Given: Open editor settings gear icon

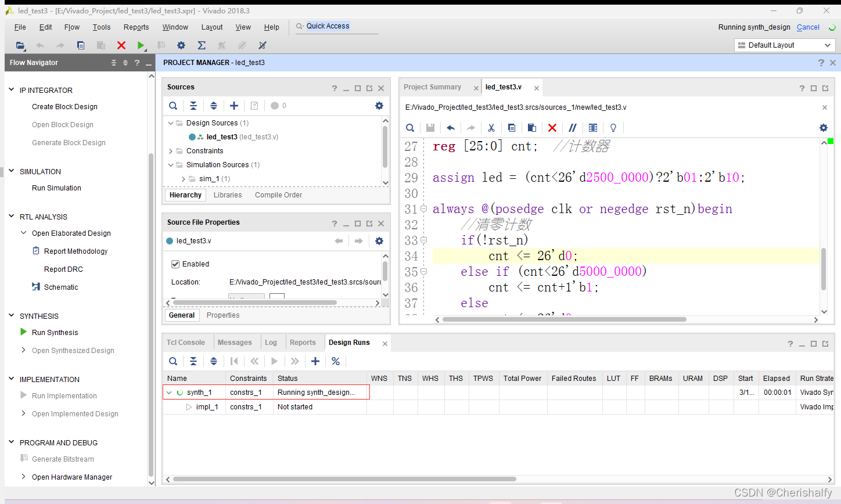Looking at the screenshot, I should click(x=824, y=128).
